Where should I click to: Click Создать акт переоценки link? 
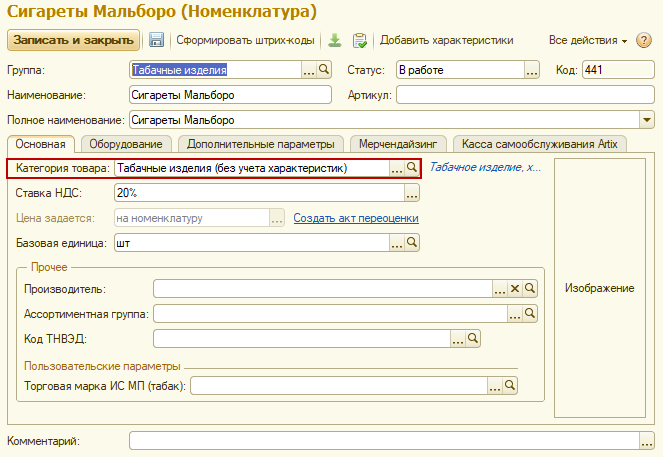point(356,218)
